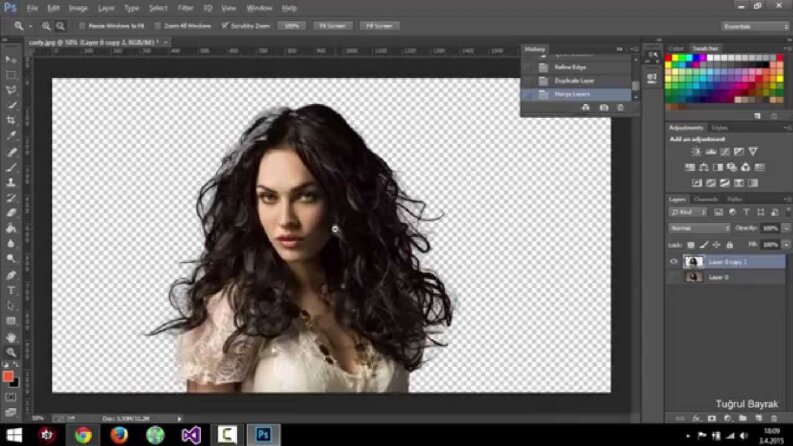Toggle Resize Windows to Fit checkbox
The width and height of the screenshot is (793, 446).
click(82, 26)
